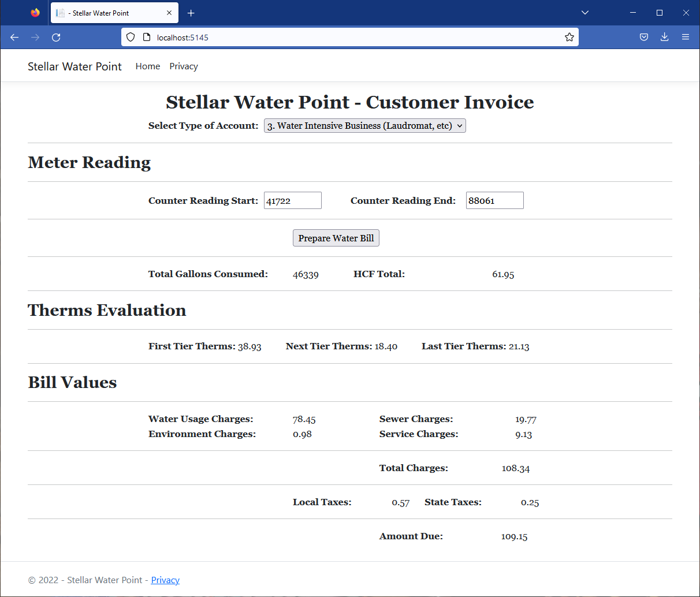The width and height of the screenshot is (700, 597).
Task: Click the Amount Due value 109.15
Action: click(514, 536)
